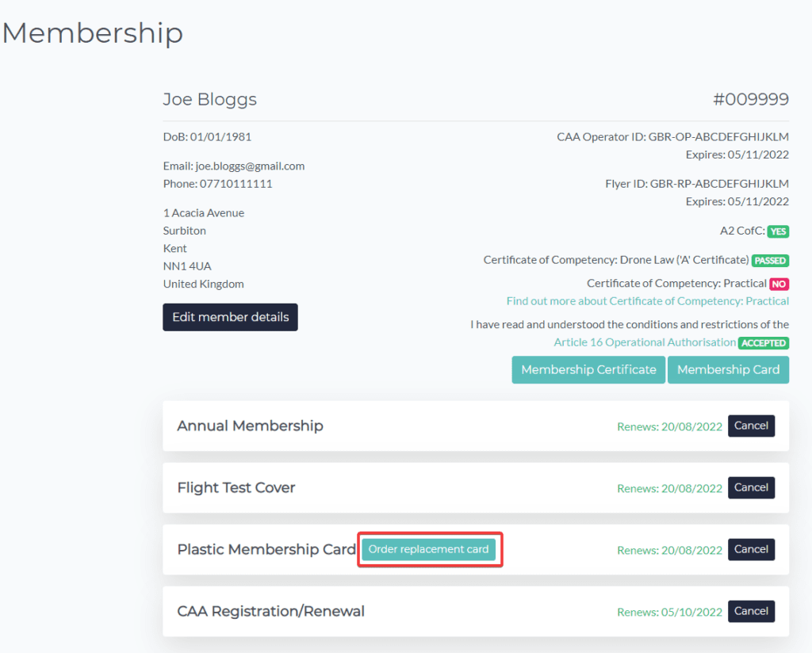The image size is (812, 653).
Task: Open the Article 16 Operational Authorisation link
Action: pyautogui.click(x=645, y=342)
